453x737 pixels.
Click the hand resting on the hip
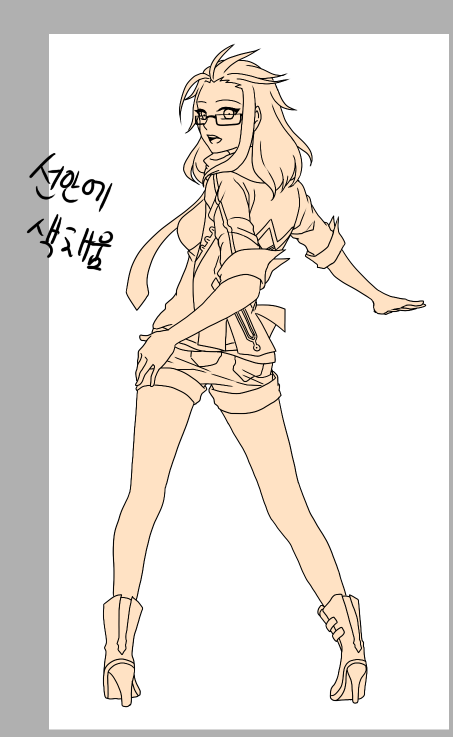pyautogui.click(x=152, y=357)
